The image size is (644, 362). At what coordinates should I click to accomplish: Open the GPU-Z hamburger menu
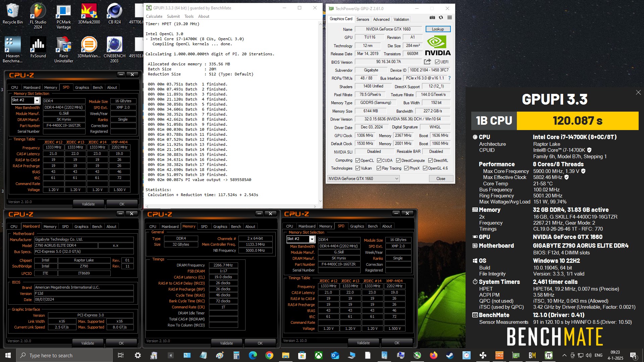[x=449, y=18]
